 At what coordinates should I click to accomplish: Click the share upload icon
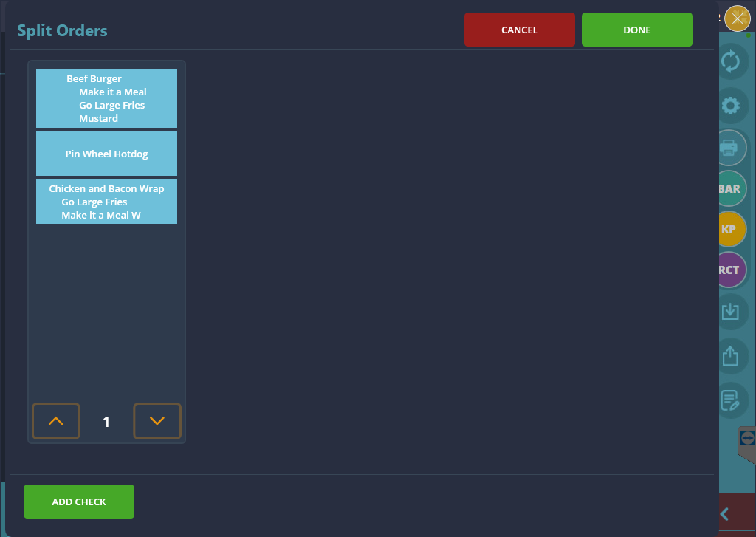click(x=730, y=355)
